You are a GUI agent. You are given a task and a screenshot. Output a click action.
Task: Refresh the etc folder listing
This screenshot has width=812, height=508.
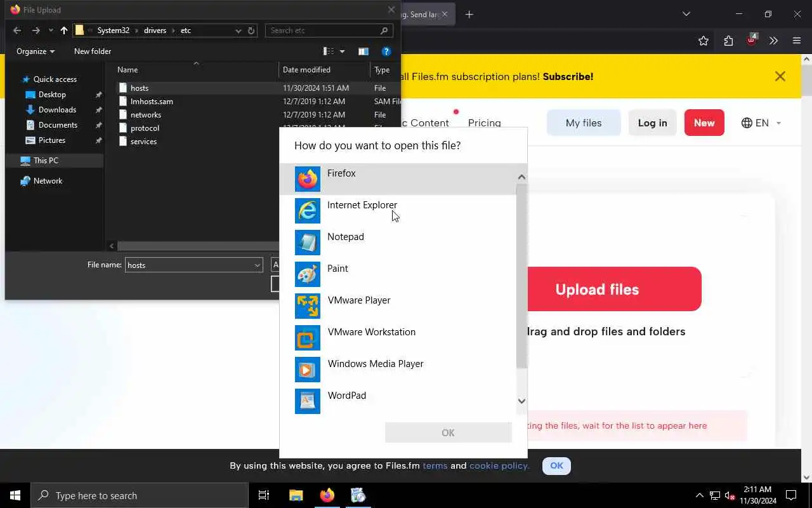(x=251, y=30)
